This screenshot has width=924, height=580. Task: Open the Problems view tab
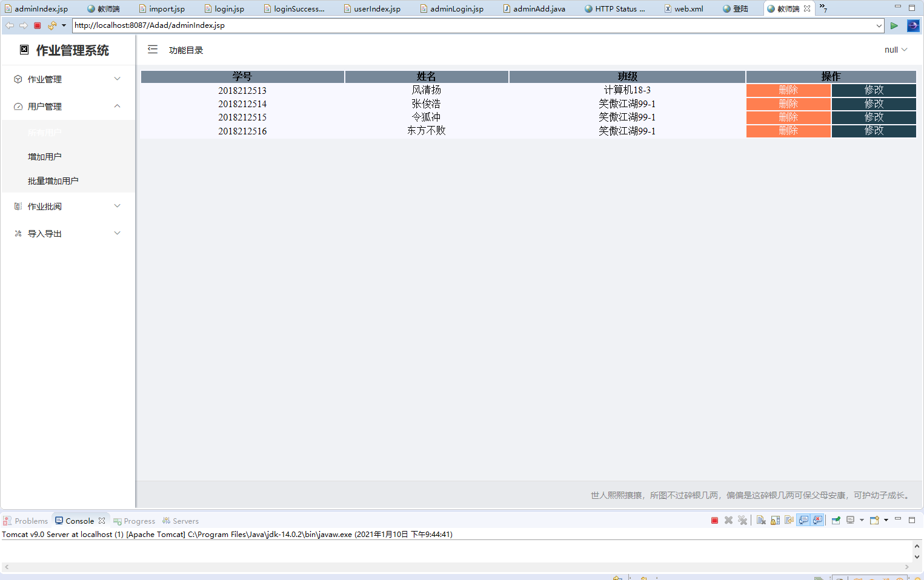point(25,521)
